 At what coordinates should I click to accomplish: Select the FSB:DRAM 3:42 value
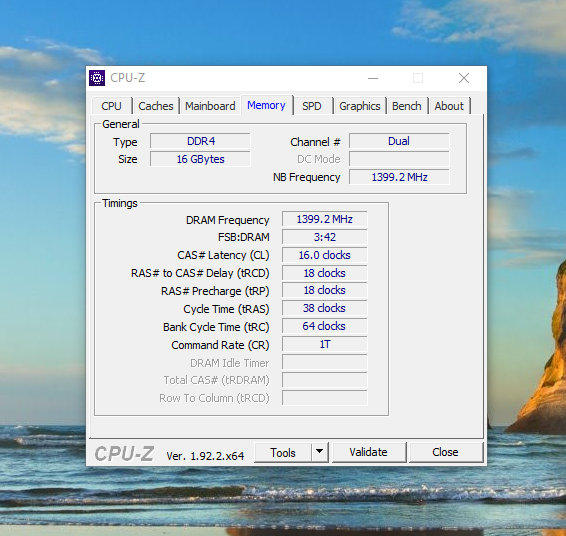point(325,237)
